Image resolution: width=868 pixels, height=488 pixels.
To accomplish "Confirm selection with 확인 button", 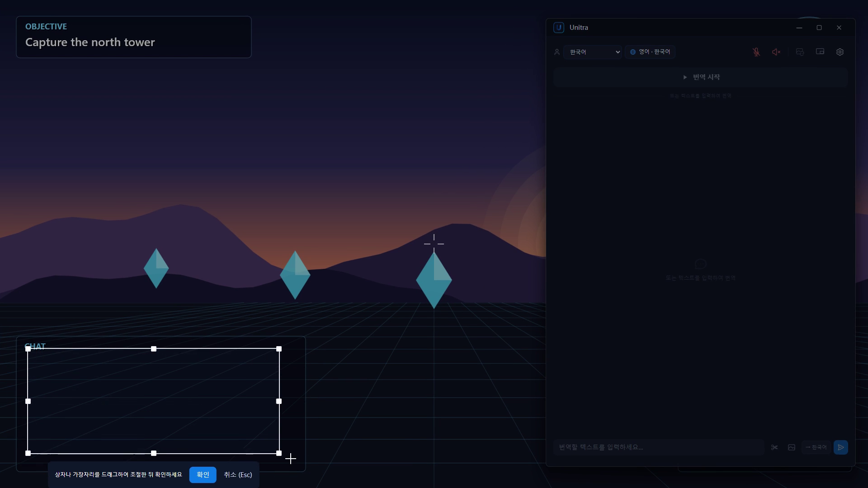I will click(203, 475).
